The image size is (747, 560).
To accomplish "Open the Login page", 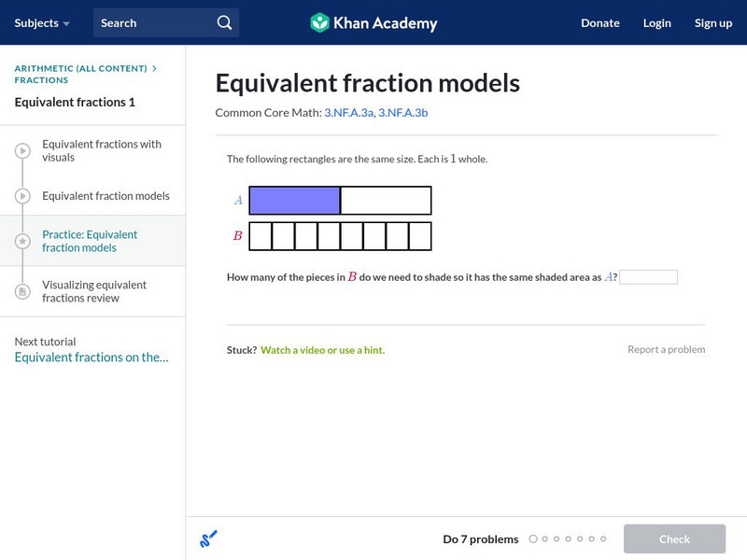I will click(x=657, y=22).
